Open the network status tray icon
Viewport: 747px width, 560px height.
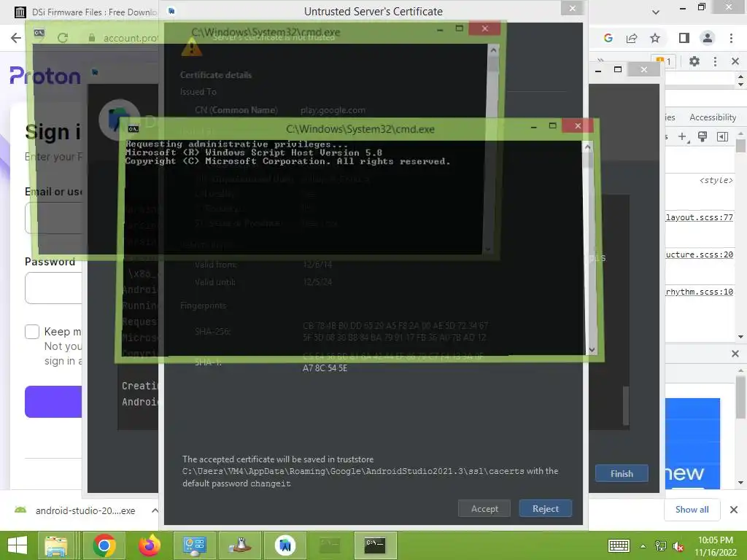[x=660, y=546]
